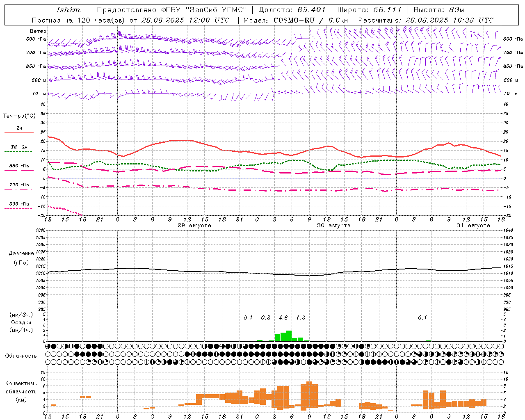Viewport: 525px width, 420px height.
Task: Click the tallest green precipitation bar
Action: tap(289, 336)
